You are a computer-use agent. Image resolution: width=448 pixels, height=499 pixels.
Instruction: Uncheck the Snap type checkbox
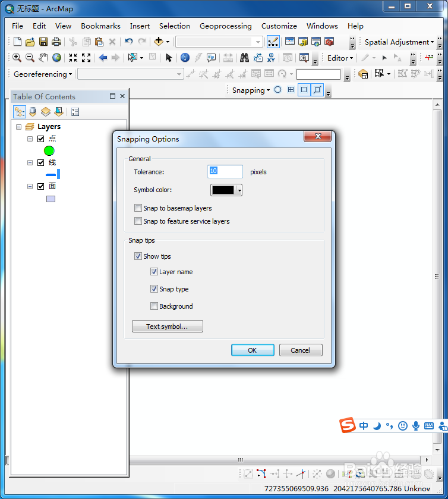[x=154, y=289]
